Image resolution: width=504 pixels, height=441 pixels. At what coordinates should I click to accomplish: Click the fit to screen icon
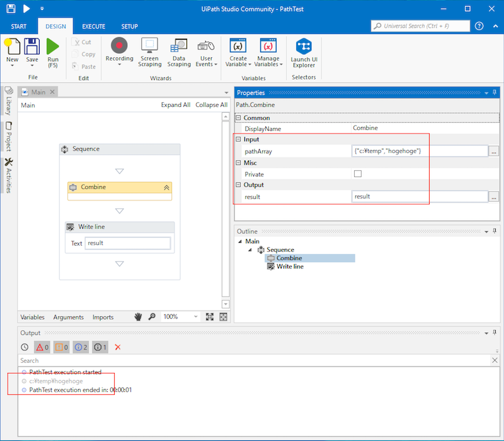coord(210,317)
